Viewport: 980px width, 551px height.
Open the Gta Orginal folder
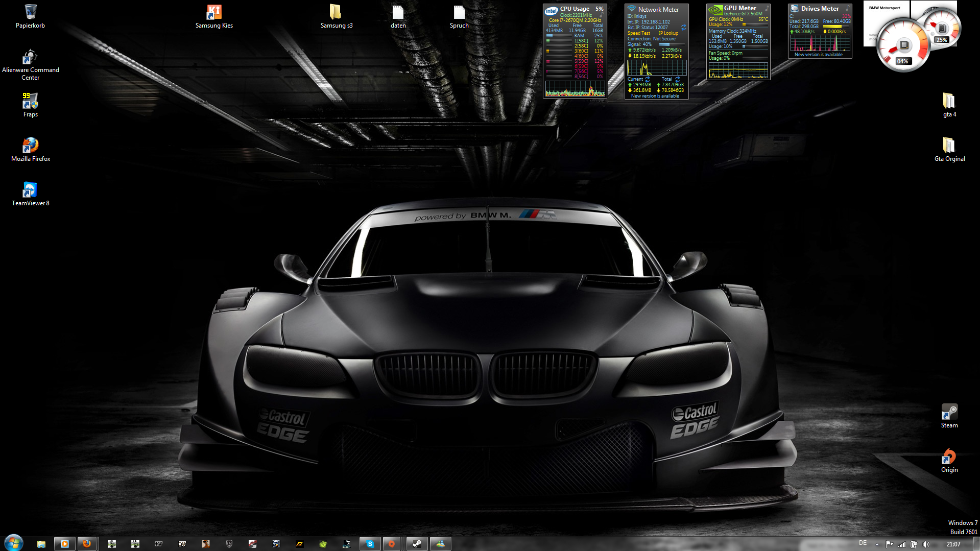(949, 149)
